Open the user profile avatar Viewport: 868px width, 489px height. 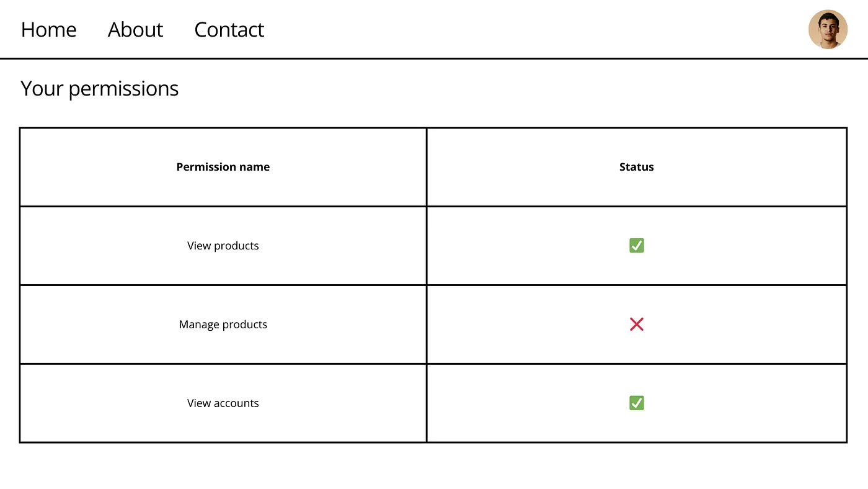828,29
